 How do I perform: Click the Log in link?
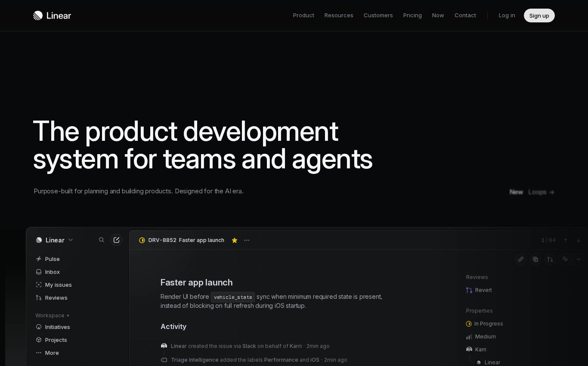(x=507, y=16)
